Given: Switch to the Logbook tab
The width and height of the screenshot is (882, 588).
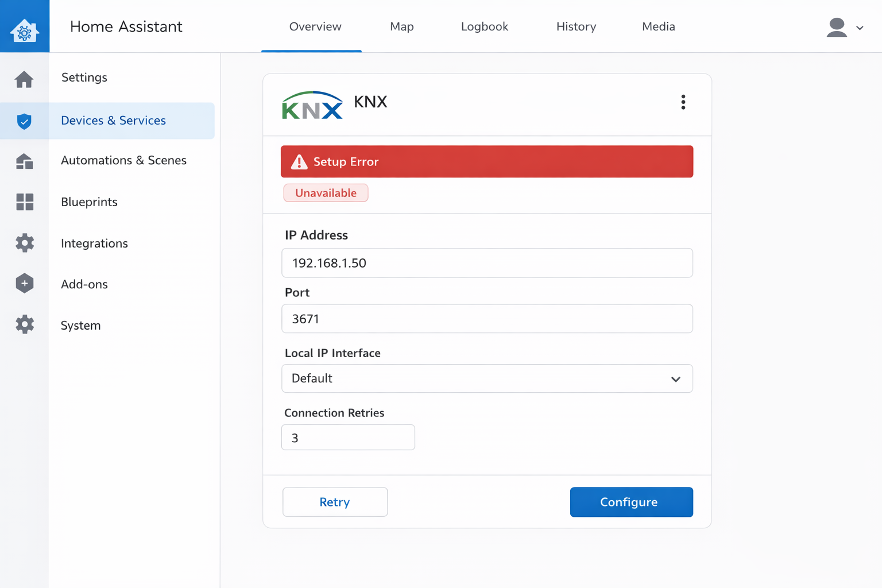Looking at the screenshot, I should coord(484,26).
